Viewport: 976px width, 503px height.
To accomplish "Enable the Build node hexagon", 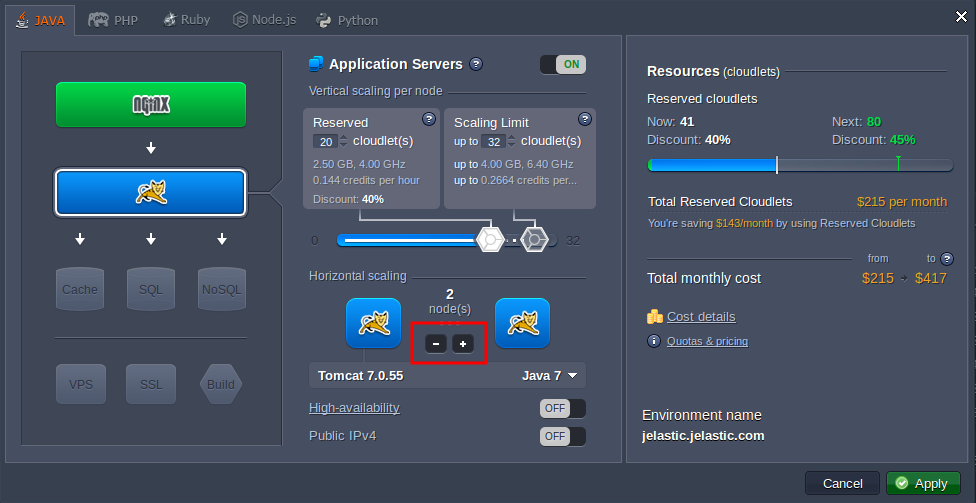I will (221, 384).
